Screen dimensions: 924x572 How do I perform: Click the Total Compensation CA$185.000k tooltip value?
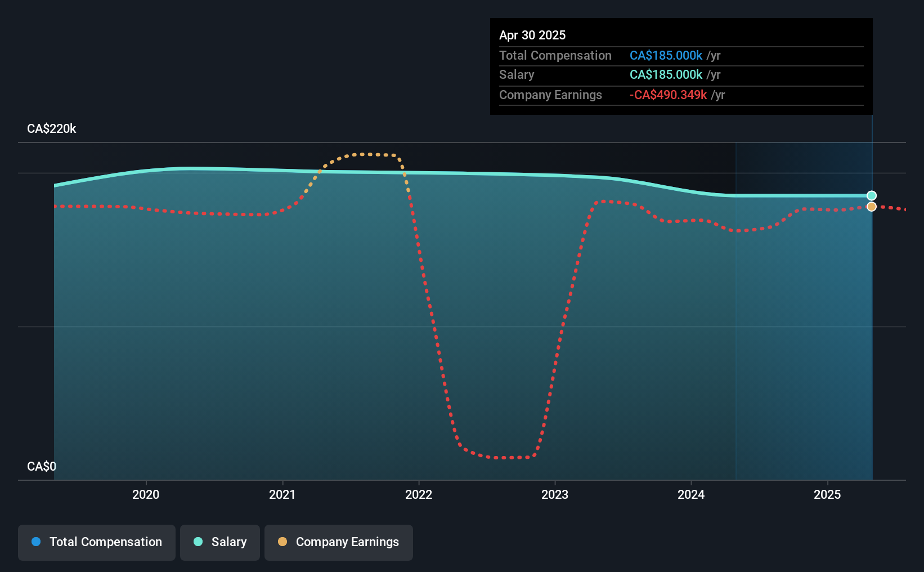pos(666,55)
